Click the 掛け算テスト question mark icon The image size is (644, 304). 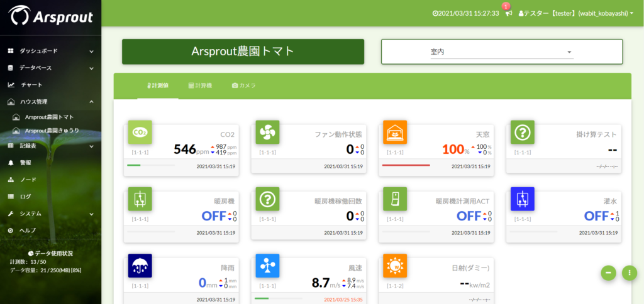pyautogui.click(x=523, y=132)
